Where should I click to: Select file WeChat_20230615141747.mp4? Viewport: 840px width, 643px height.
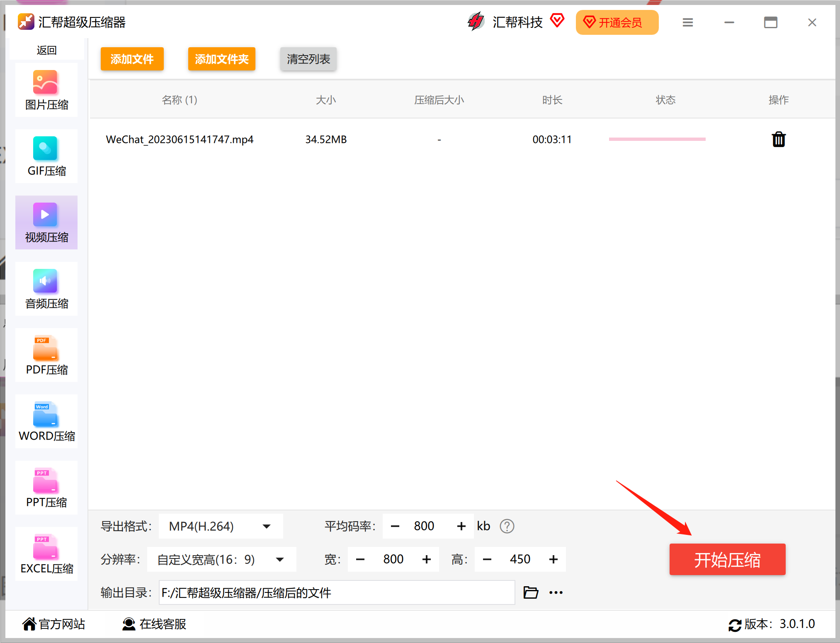coord(180,139)
